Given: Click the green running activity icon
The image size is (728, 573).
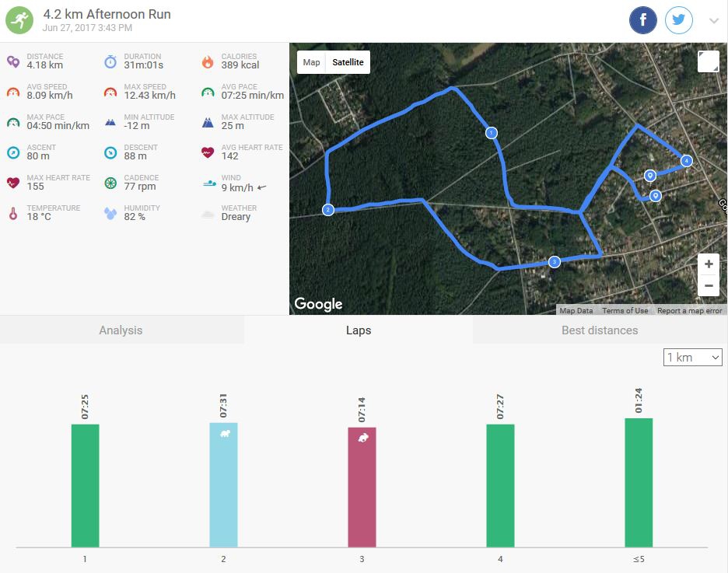Looking at the screenshot, I should pos(20,21).
